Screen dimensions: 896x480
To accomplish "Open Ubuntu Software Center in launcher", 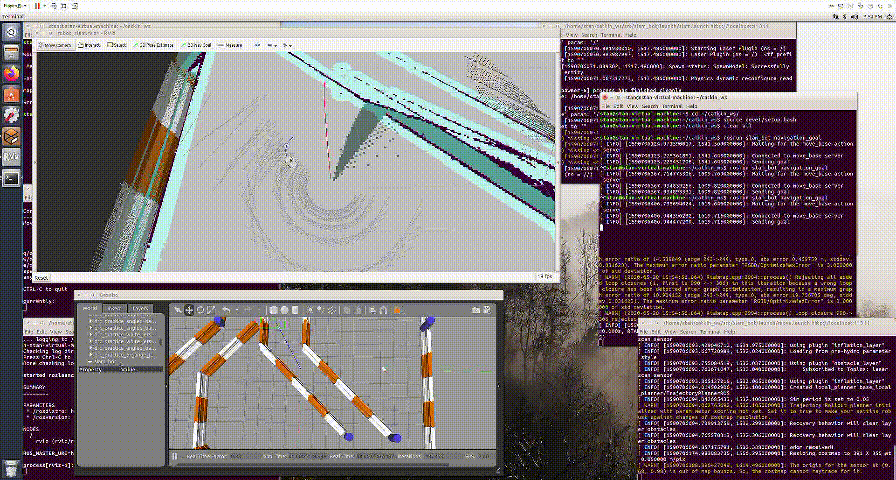I will pos(11,94).
